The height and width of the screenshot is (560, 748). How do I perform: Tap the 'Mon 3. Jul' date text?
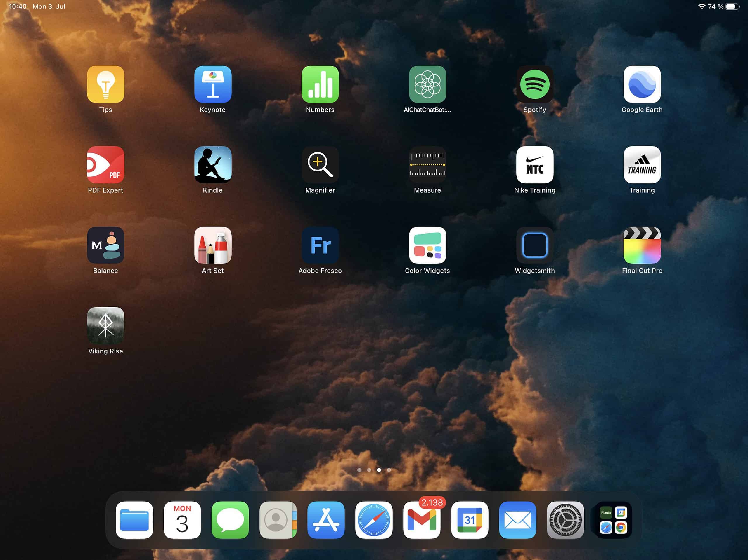point(49,6)
